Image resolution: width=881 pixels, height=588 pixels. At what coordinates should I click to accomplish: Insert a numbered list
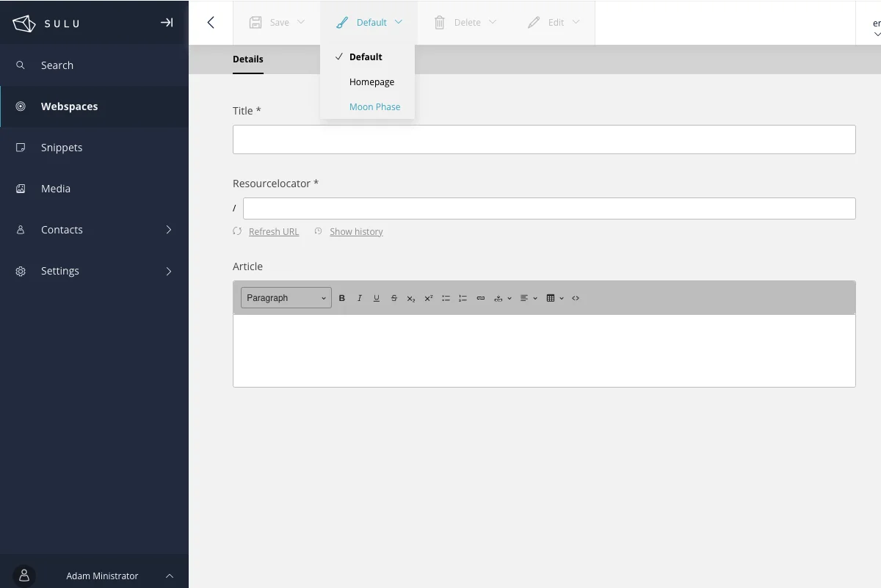tap(463, 298)
